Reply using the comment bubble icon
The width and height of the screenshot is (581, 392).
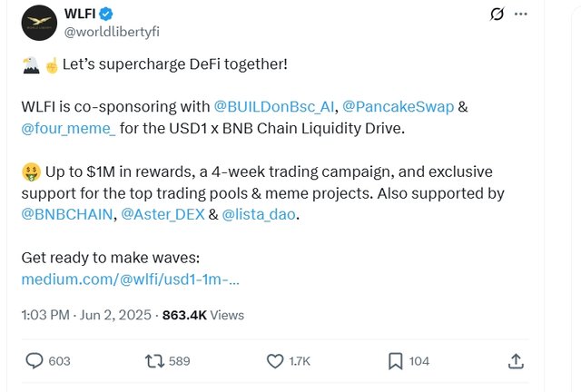34,361
